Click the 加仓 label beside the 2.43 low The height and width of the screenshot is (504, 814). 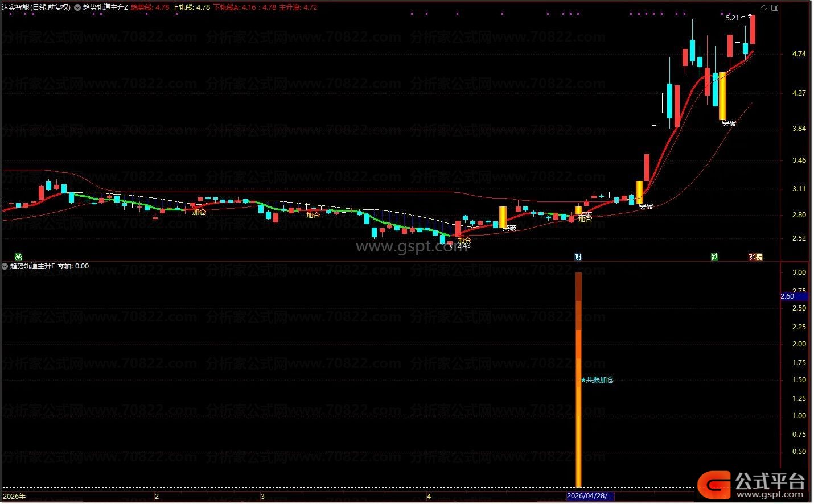tap(464, 241)
